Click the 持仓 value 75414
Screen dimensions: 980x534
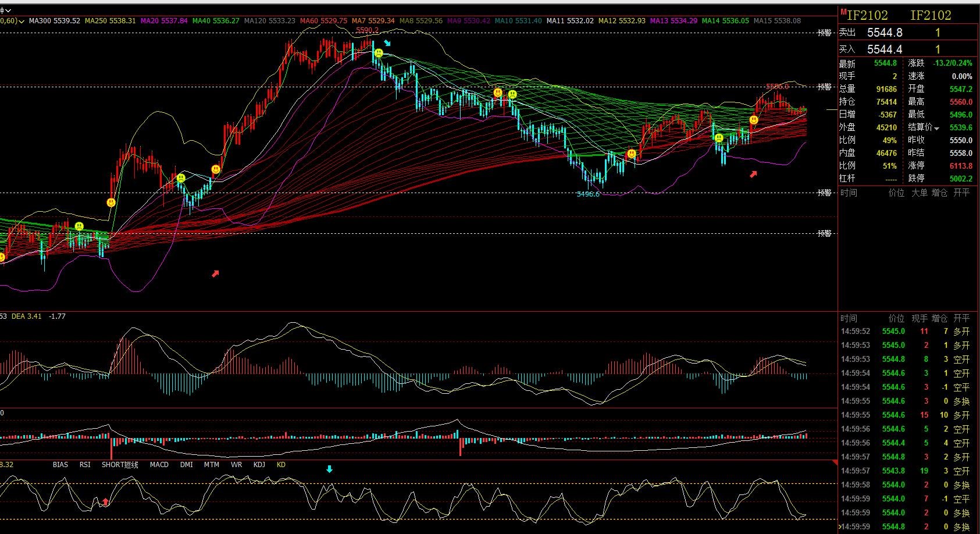coord(886,102)
